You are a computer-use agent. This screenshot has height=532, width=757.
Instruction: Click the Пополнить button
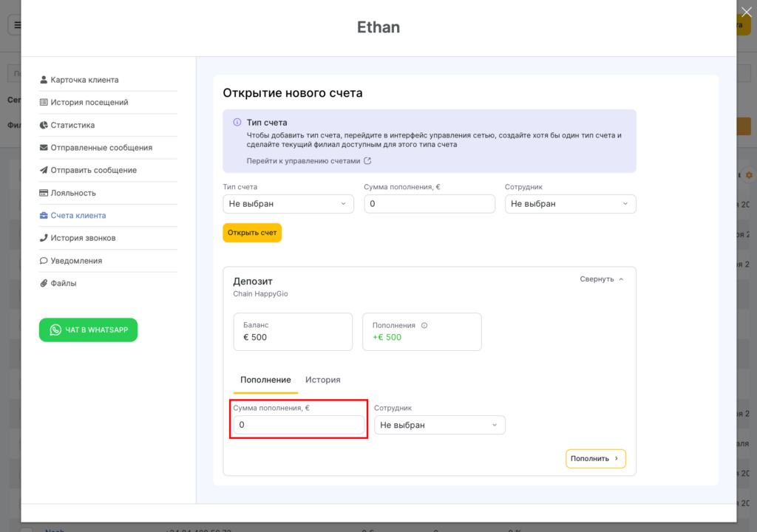coord(595,459)
